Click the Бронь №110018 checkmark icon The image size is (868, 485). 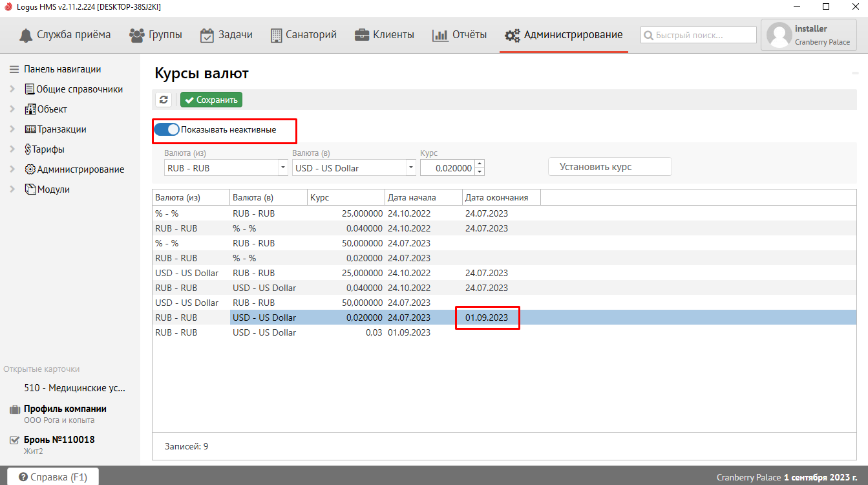coord(14,440)
